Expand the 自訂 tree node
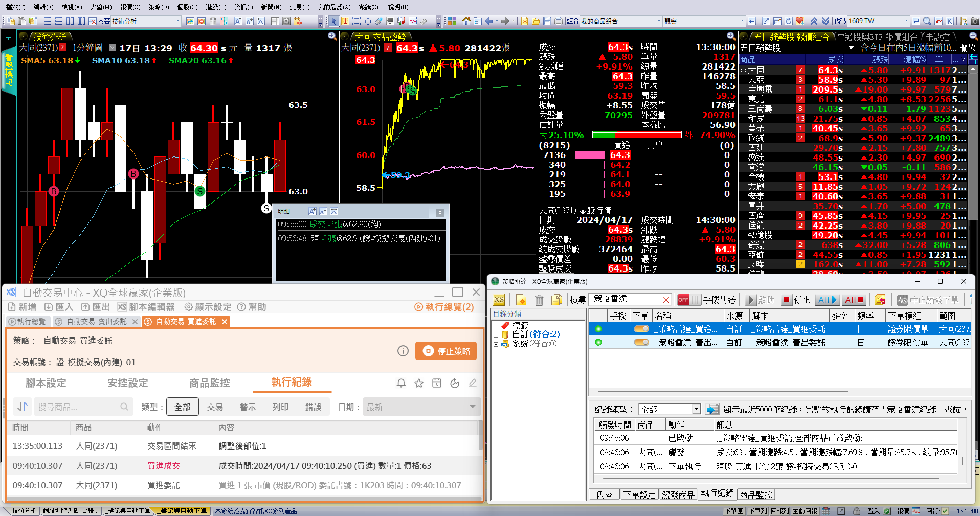980x516 pixels. point(496,334)
